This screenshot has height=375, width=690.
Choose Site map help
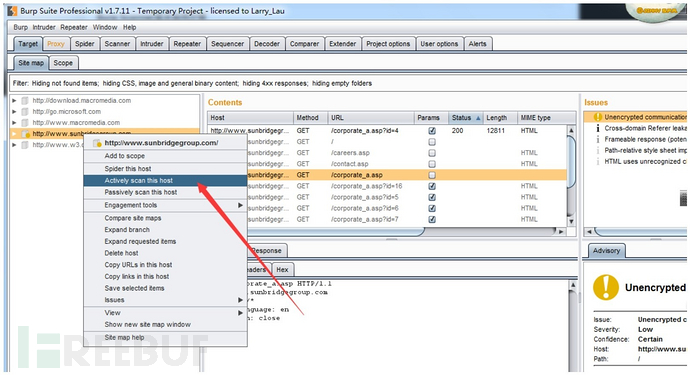(165, 338)
